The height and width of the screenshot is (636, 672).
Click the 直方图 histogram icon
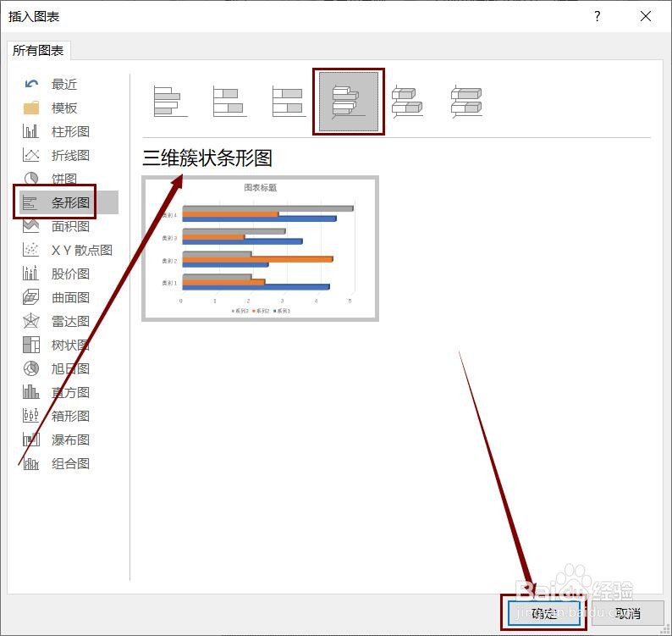pyautogui.click(x=30, y=392)
